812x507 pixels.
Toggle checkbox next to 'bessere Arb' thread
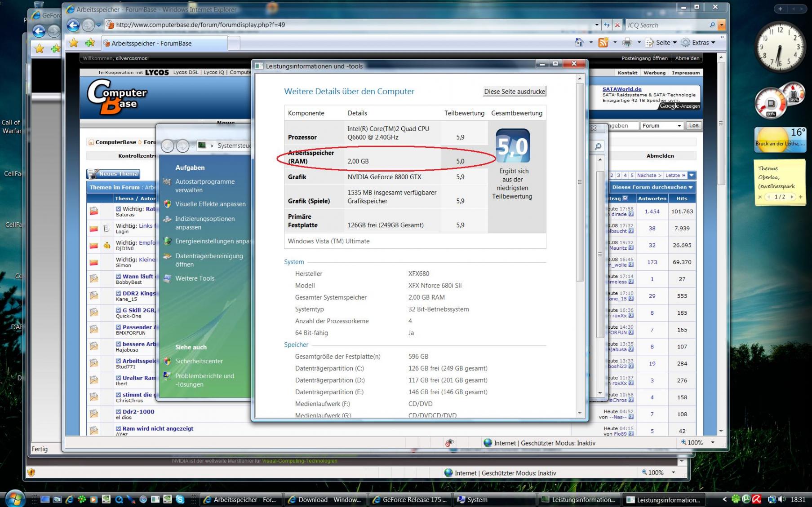[x=118, y=344]
